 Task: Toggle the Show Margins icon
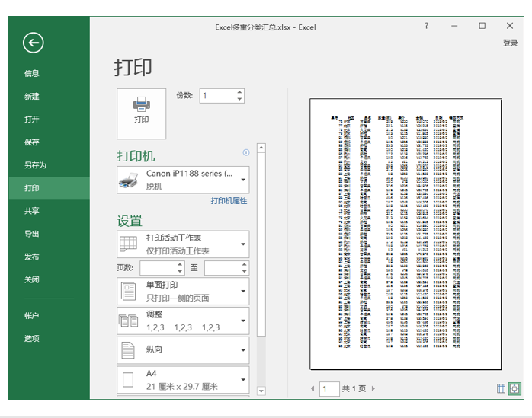coord(501,388)
